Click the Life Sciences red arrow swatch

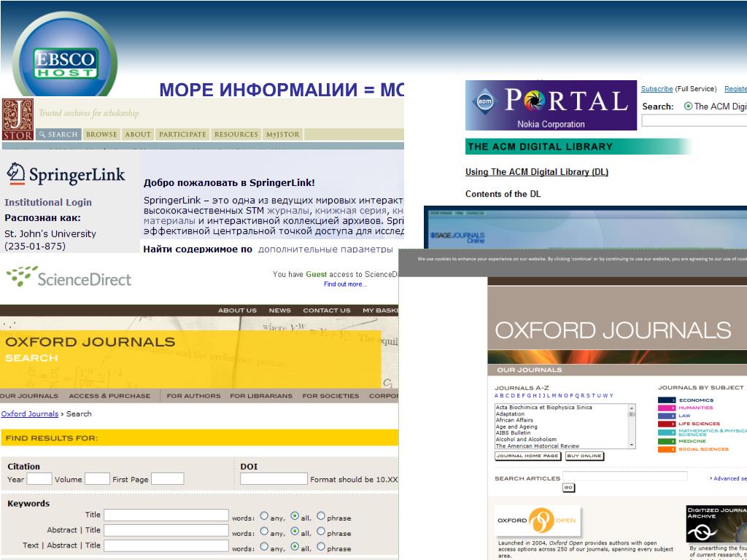[667, 424]
